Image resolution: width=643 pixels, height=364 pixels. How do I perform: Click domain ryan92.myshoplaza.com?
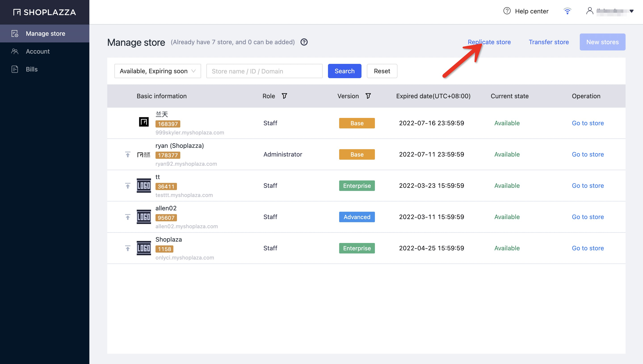(x=186, y=164)
